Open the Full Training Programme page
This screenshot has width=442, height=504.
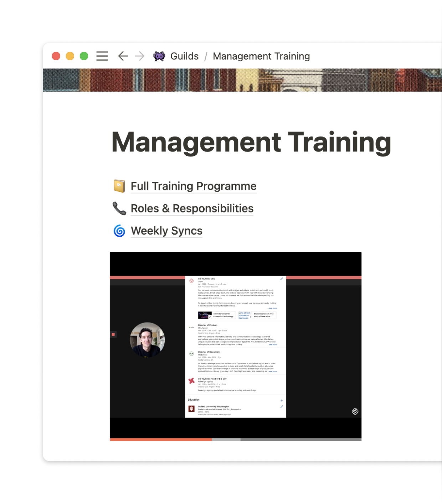[194, 186]
